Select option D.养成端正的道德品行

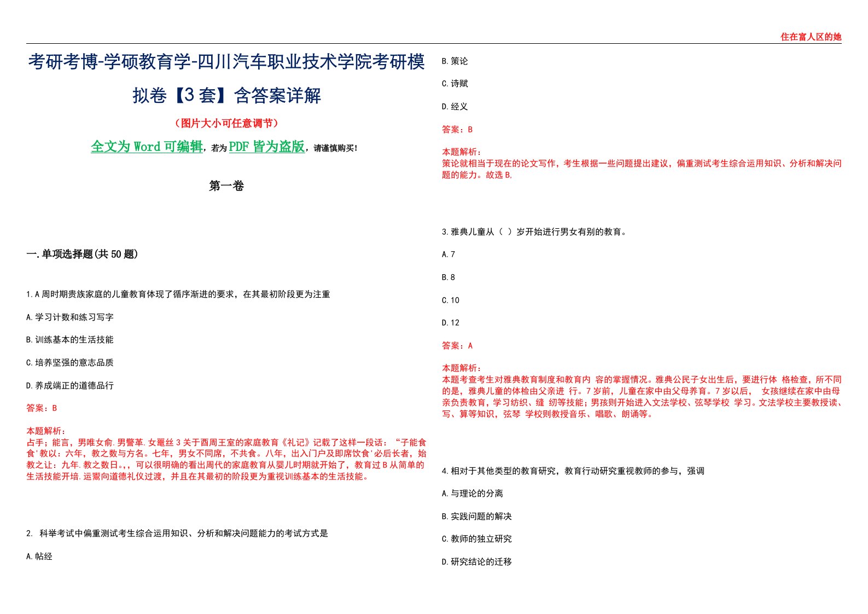[70, 386]
